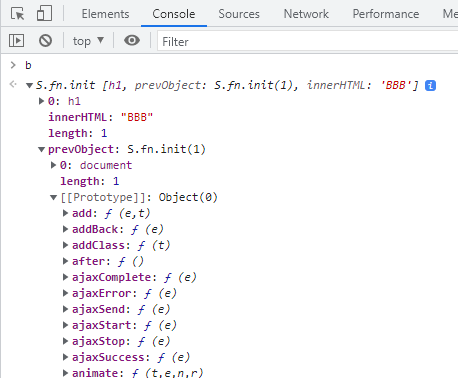Expand the 0: document entry
The width and height of the screenshot is (458, 378).
pos(53,165)
